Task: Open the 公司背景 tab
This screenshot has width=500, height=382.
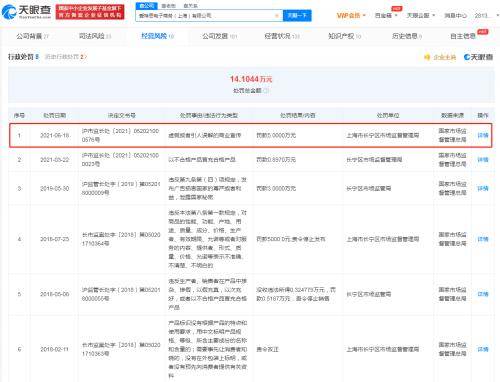Action: click(32, 36)
